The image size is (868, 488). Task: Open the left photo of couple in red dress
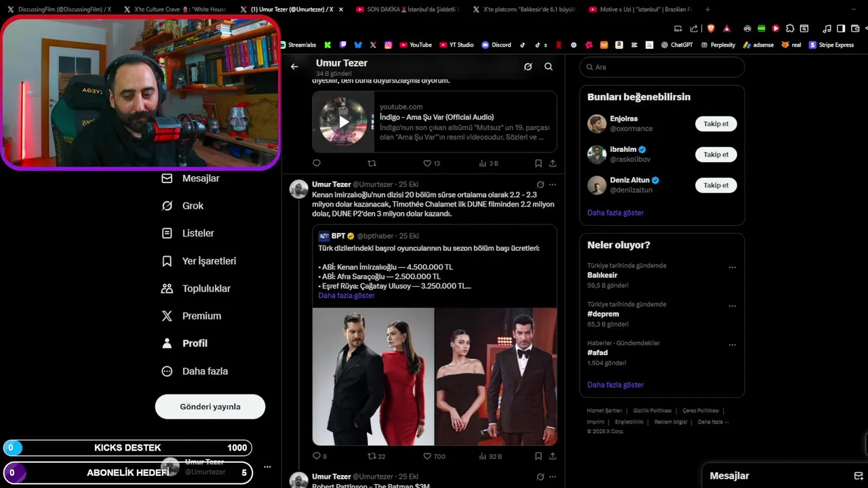coord(373,376)
